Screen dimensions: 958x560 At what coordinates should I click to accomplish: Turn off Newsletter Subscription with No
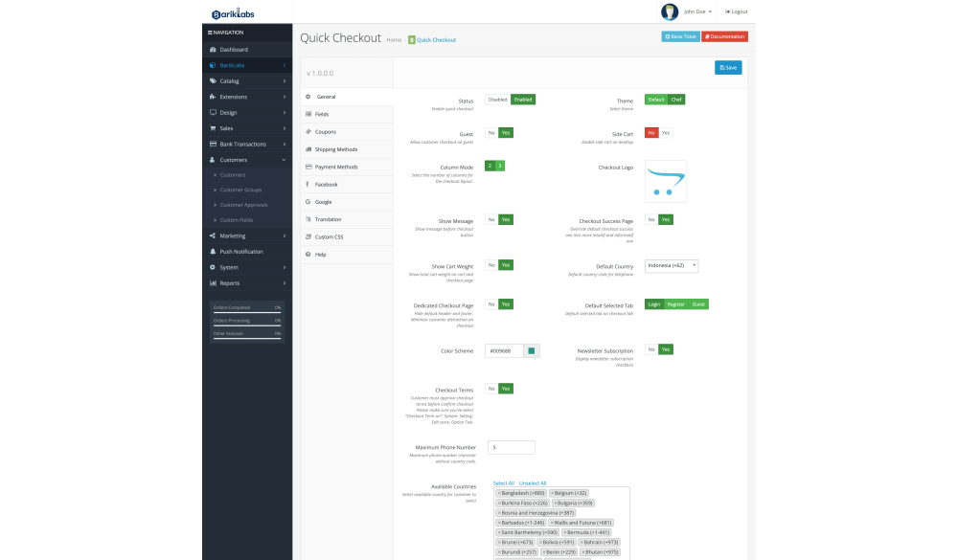coord(651,349)
